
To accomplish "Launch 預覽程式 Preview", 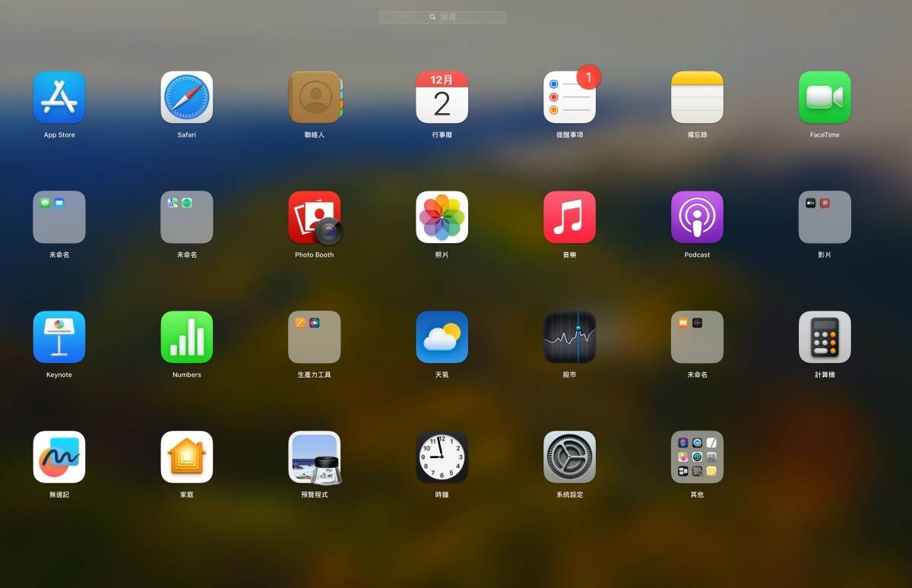I will (x=315, y=457).
